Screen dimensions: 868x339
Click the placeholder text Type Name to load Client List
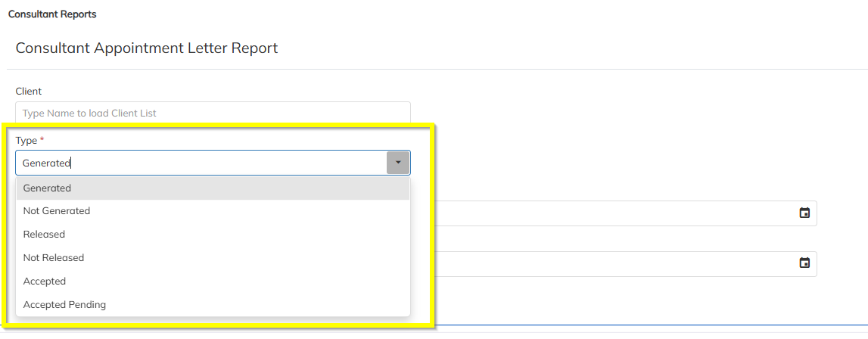point(89,114)
